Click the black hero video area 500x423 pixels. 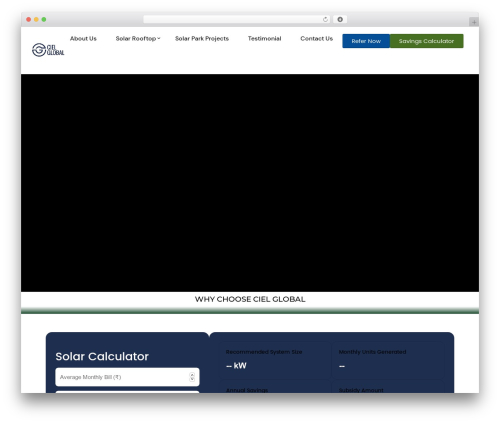(250, 183)
